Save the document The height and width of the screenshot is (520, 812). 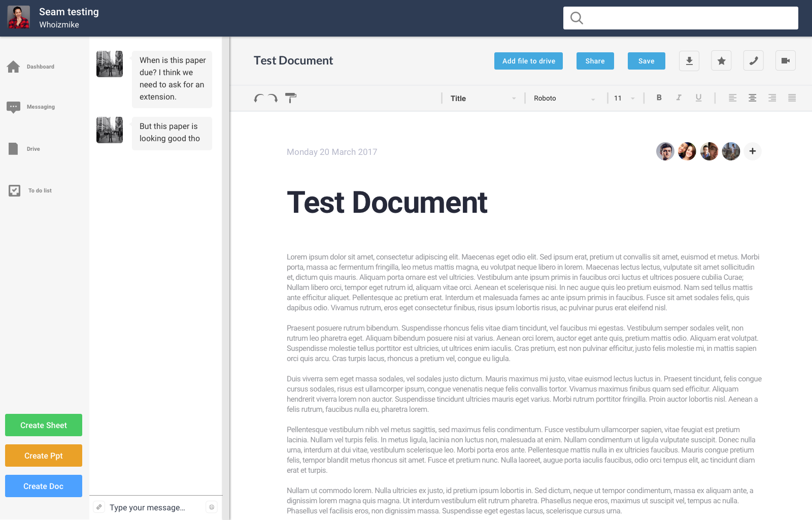(646, 61)
